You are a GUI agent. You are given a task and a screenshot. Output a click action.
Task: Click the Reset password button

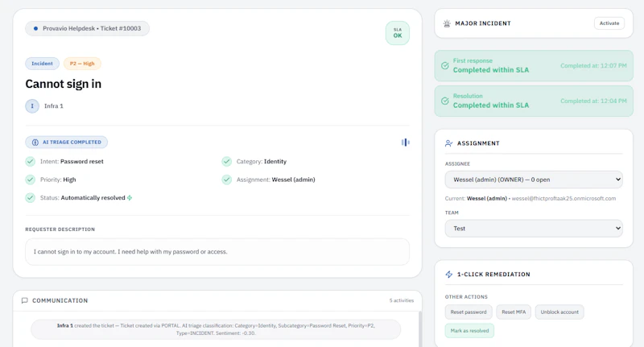[469, 312]
